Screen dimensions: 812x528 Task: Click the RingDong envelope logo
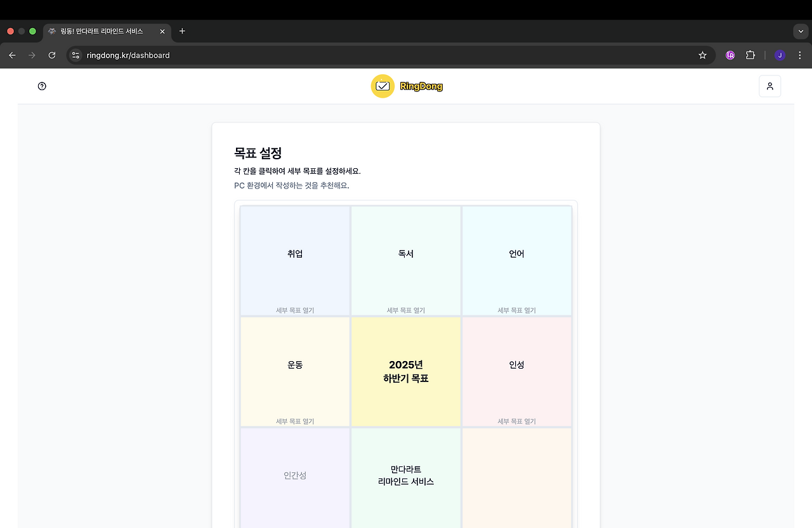tap(383, 86)
